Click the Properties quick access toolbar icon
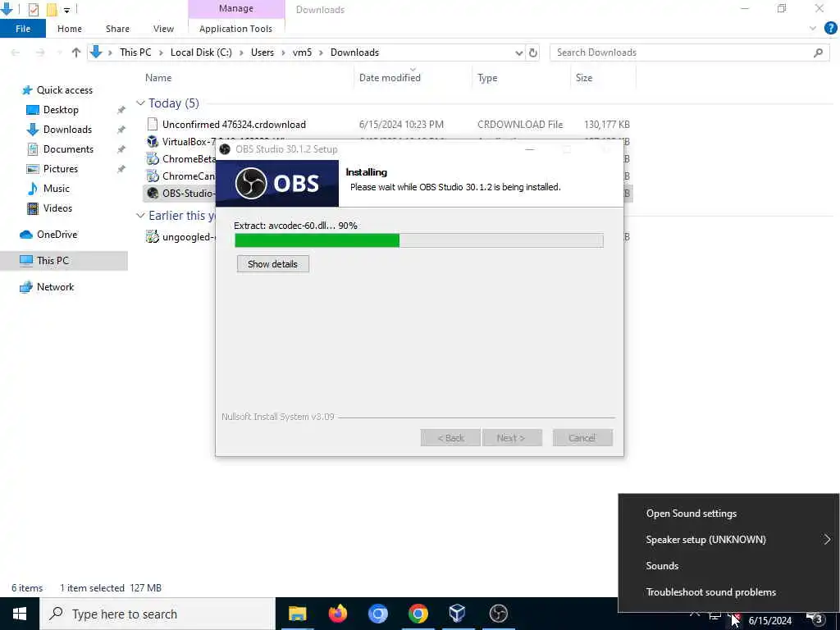 (x=33, y=9)
